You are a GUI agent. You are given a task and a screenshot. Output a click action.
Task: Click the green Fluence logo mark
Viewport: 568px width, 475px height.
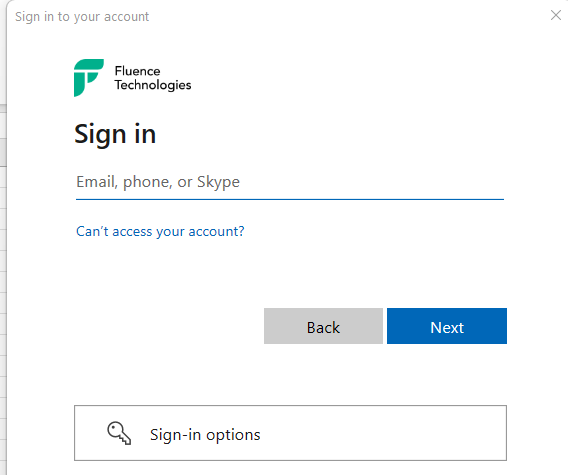(89, 78)
